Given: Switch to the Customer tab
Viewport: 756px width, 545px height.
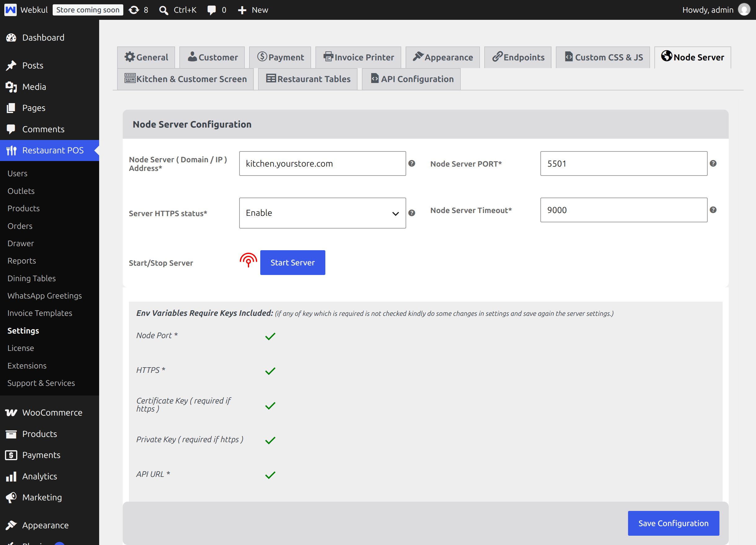Looking at the screenshot, I should pyautogui.click(x=212, y=57).
